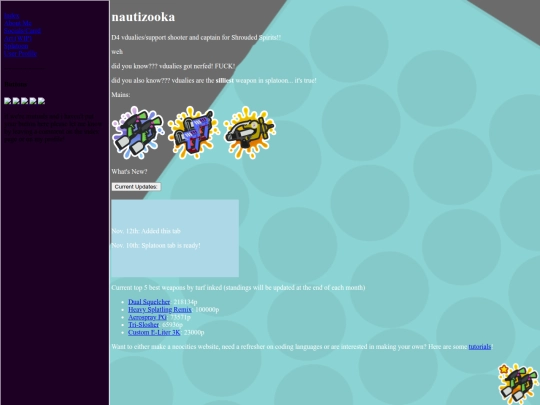Click the 'Current top 5 best weapons' sentence
The image size is (540, 405).
click(238, 288)
